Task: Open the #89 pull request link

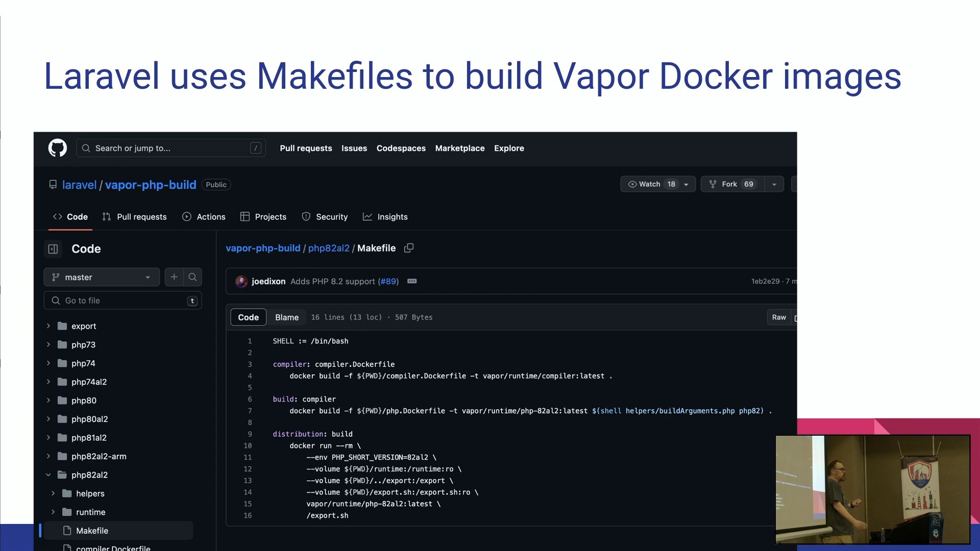Action: [x=388, y=281]
